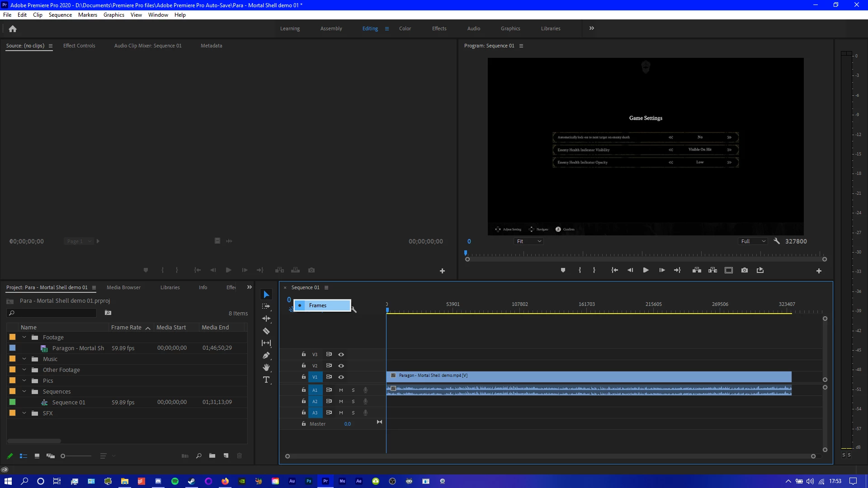Select Frames option in the time display menu
868x488 pixels.
click(x=318, y=305)
